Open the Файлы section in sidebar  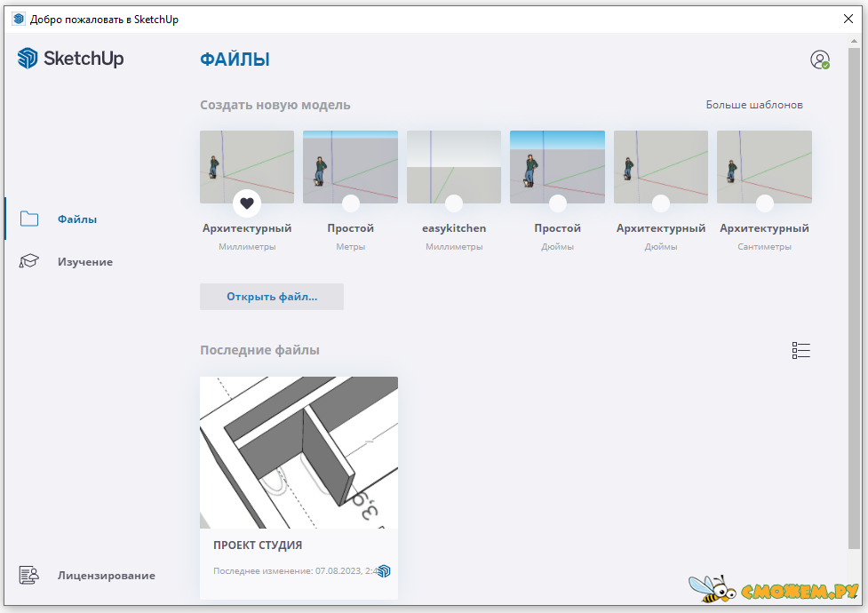coord(77,219)
